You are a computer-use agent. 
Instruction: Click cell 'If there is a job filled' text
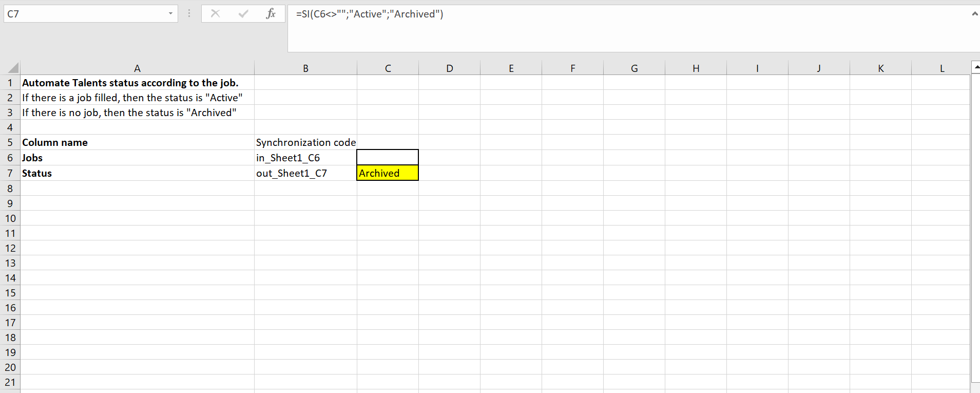tap(137, 98)
